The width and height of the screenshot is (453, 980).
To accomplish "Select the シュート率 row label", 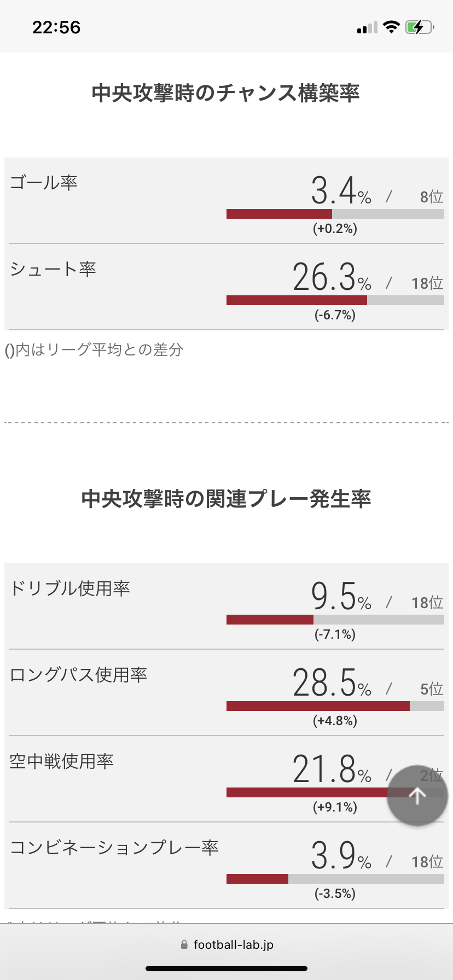I will click(53, 269).
